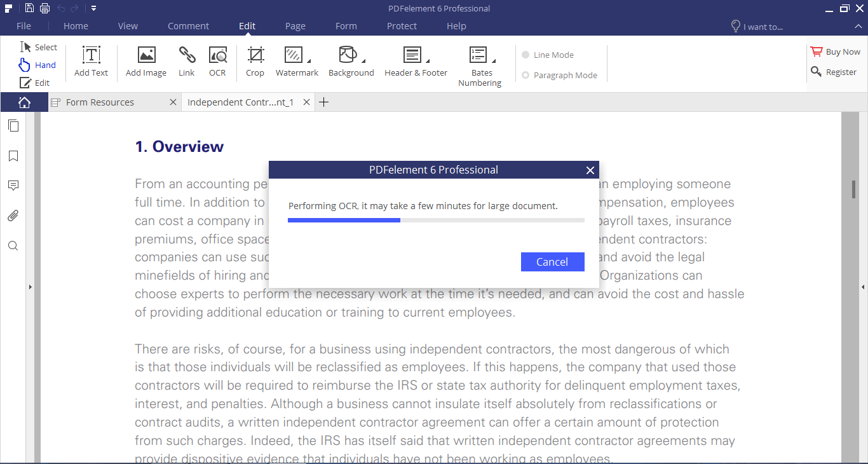
Task: Click the Register key button
Action: 834,72
